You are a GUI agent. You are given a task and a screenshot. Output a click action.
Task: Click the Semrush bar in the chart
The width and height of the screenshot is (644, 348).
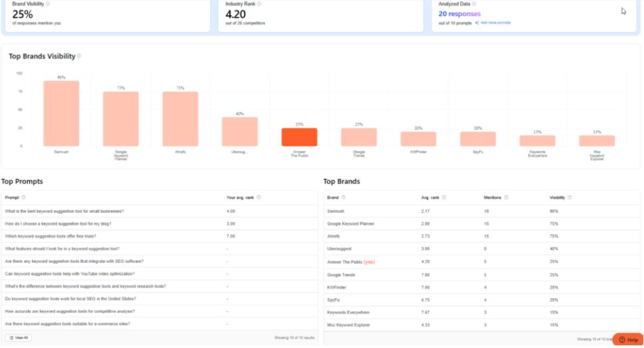point(61,114)
